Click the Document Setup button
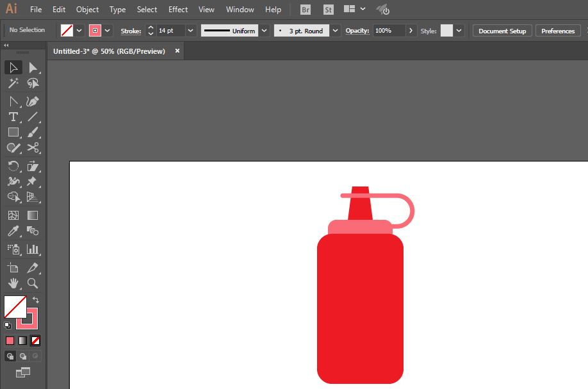Viewport: 588px width, 389px height. 502,31
